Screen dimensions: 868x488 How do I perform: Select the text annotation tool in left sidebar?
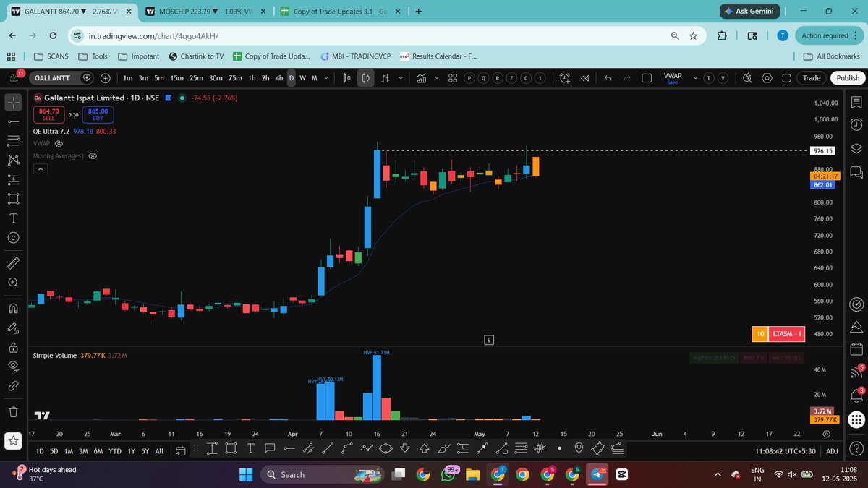pyautogui.click(x=13, y=218)
